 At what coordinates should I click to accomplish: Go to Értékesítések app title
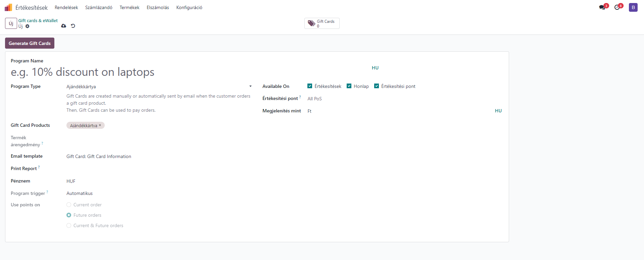32,7
